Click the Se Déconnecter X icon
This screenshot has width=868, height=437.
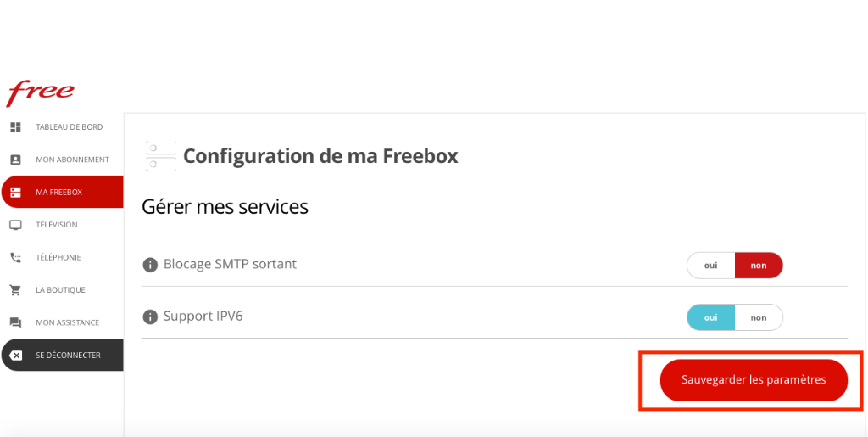pos(16,356)
